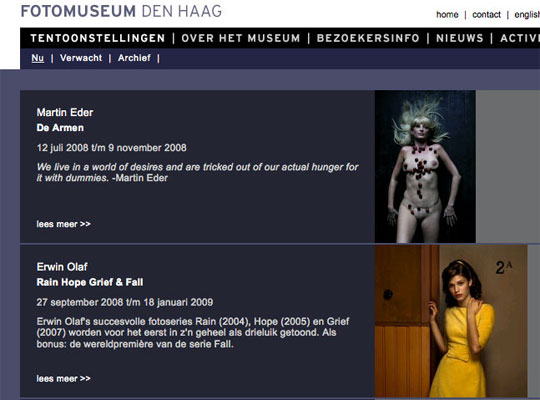Switch to the Archief submenu tab
This screenshot has height=400, width=540.
coord(134,58)
